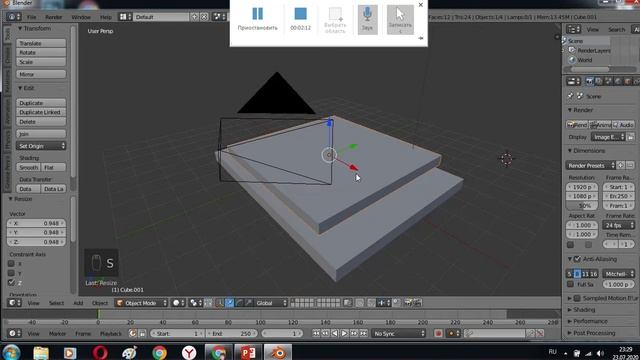Enable the X constraint axis checkbox
Screen dimensions: 640x360
point(11,264)
